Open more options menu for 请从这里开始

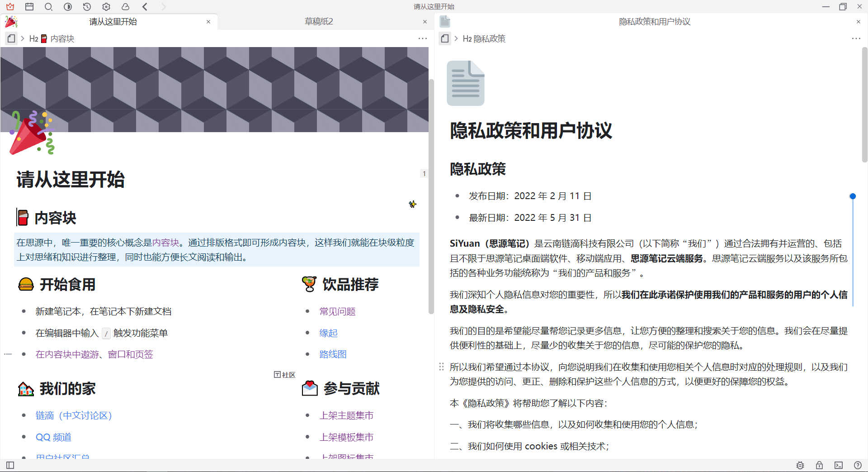click(x=423, y=38)
